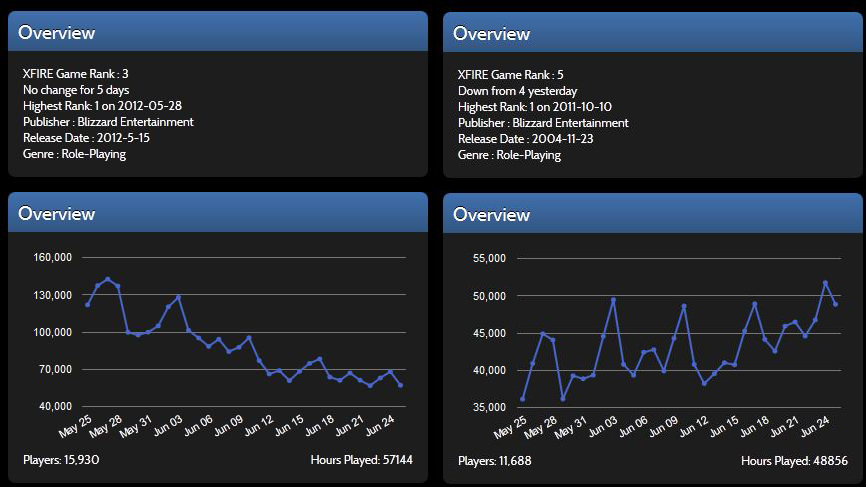866x487 pixels.
Task: Click the 'Players: 11,688' label
Action: (x=495, y=461)
